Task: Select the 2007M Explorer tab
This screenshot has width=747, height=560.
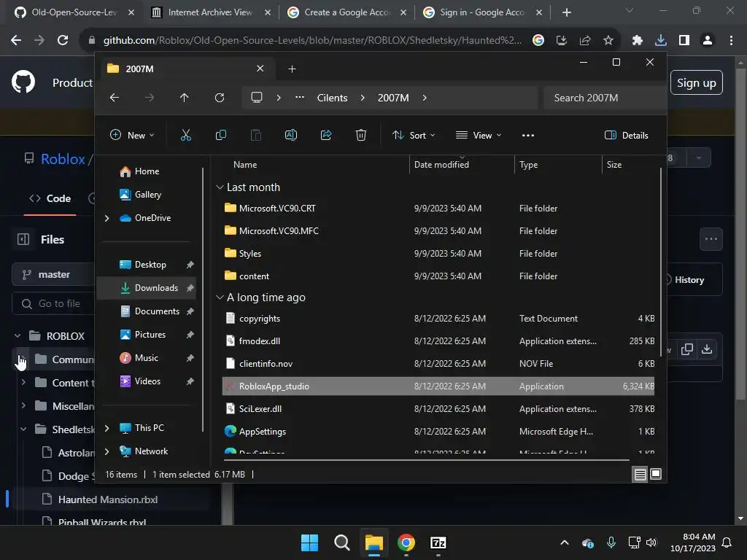Action: [186, 69]
